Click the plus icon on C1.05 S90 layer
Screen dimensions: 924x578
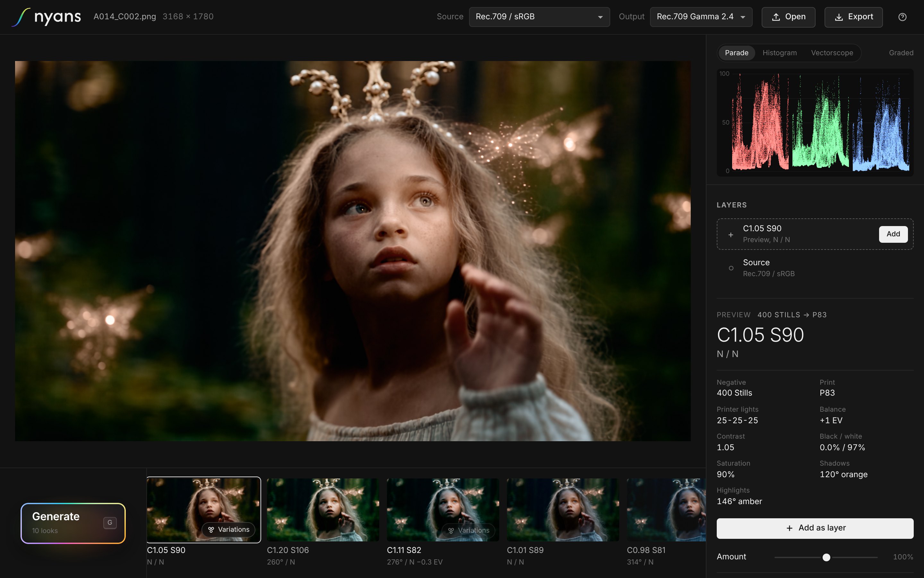[731, 235]
